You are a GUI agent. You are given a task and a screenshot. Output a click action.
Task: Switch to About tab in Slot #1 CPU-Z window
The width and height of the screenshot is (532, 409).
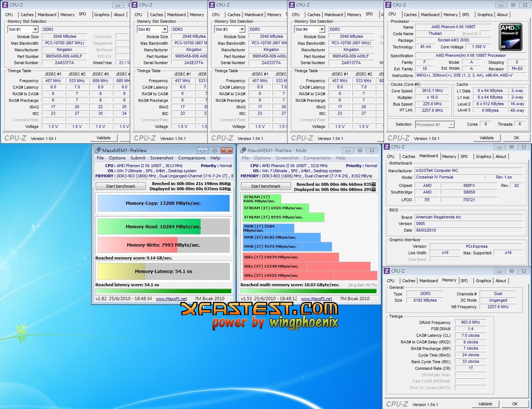coord(119,15)
